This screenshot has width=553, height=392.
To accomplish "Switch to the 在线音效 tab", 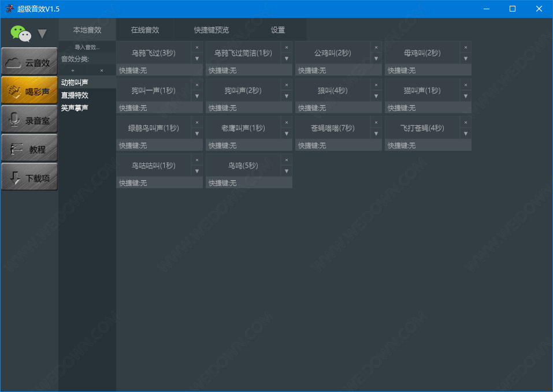I will (x=145, y=30).
